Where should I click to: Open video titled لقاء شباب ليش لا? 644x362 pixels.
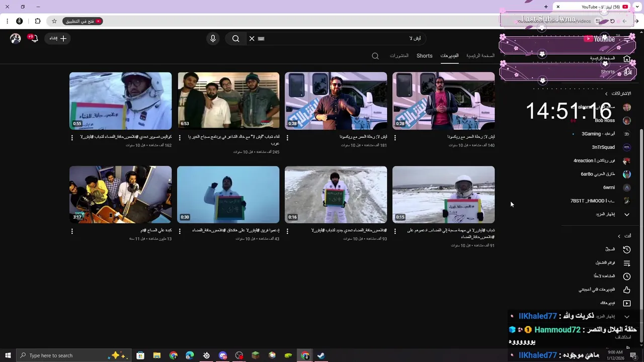coord(232,140)
